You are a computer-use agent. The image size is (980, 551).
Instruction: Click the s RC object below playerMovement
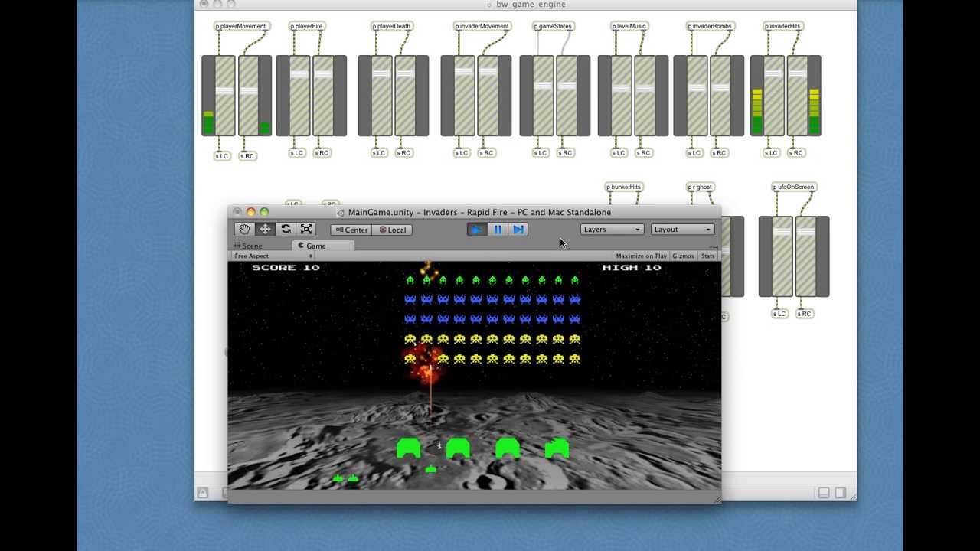coord(247,156)
